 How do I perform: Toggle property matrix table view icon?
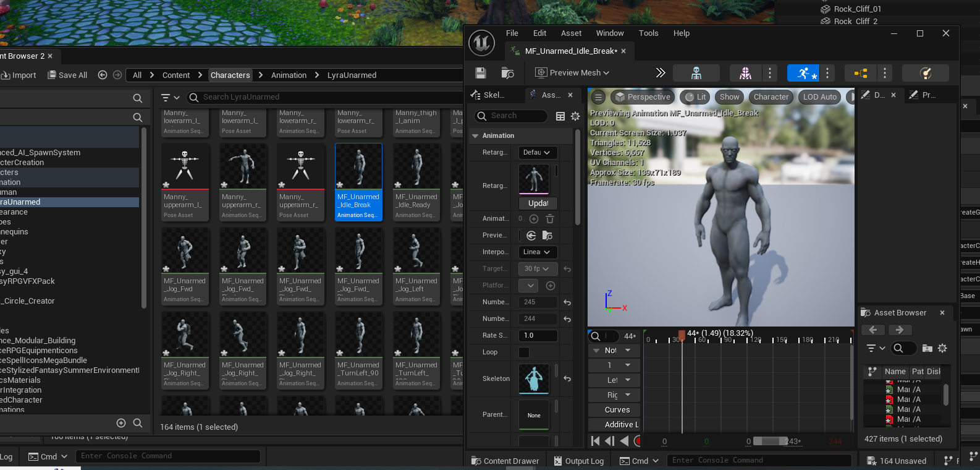coord(560,116)
